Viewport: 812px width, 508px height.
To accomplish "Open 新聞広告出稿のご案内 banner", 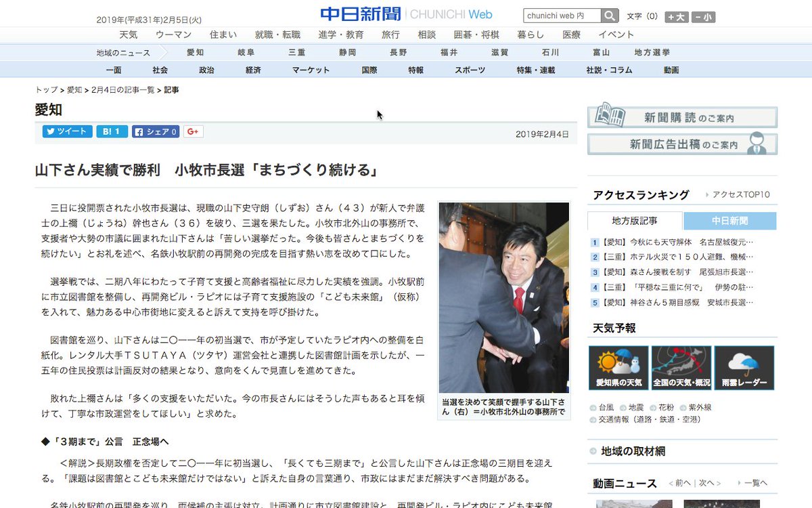I will 682,144.
